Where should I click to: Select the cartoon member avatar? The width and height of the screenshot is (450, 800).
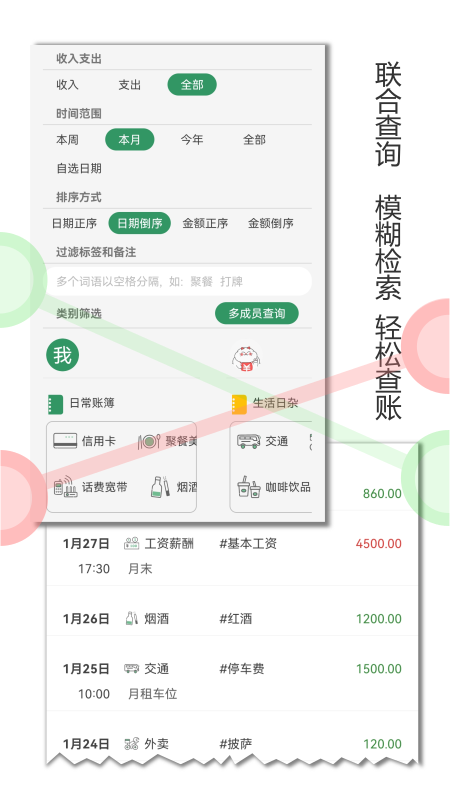coord(246,356)
